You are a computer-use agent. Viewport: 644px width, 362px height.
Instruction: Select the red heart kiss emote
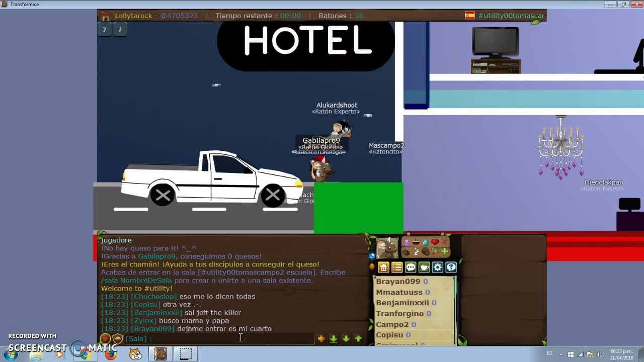pyautogui.click(x=435, y=242)
